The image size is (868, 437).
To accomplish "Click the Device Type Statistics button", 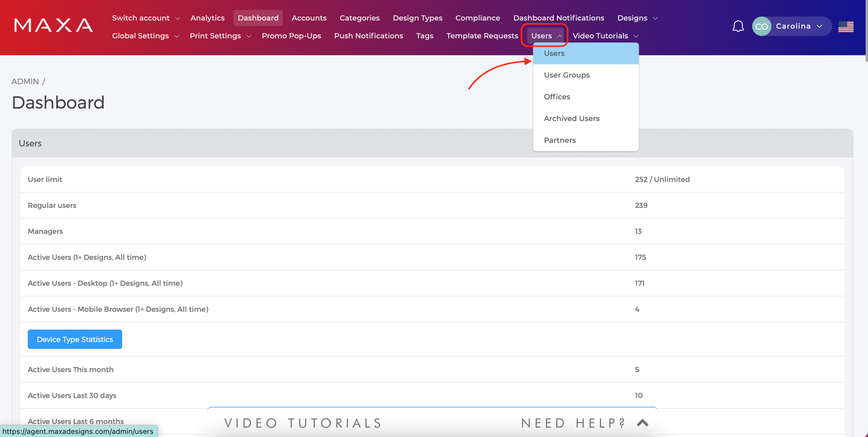I will (x=75, y=339).
